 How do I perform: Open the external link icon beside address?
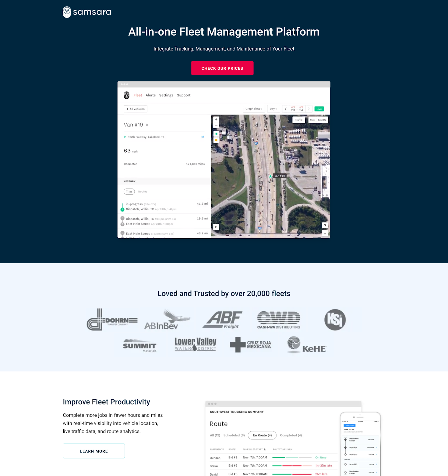(x=203, y=137)
